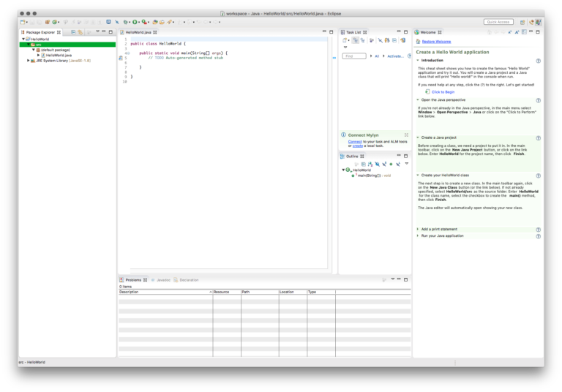Switch to the Javadoc tab
This screenshot has height=392, width=562.
(162, 279)
